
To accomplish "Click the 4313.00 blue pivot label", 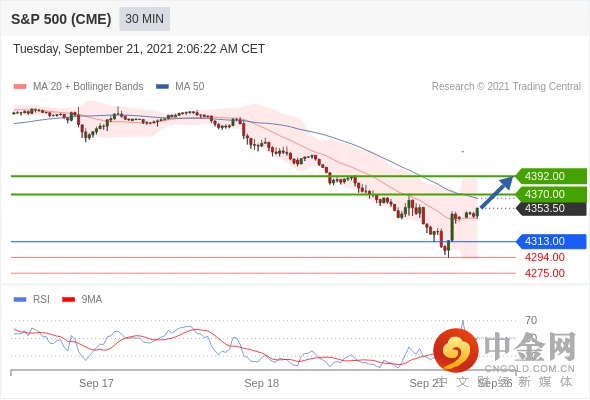I will pyautogui.click(x=551, y=241).
